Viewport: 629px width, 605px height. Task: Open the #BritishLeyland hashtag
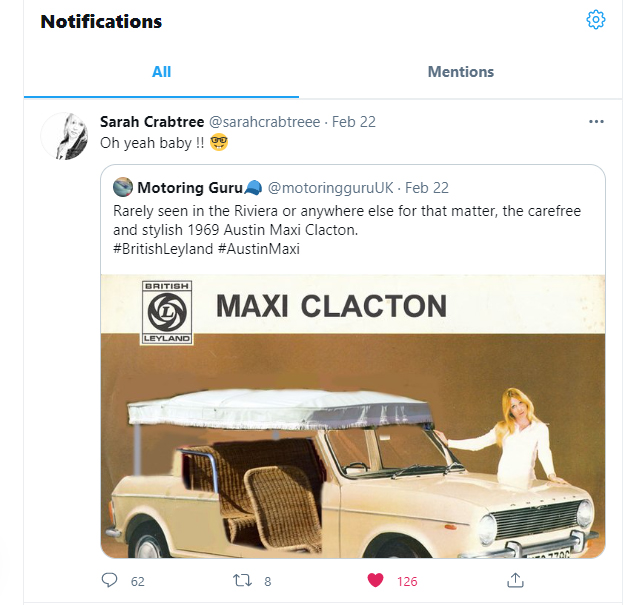[163, 249]
